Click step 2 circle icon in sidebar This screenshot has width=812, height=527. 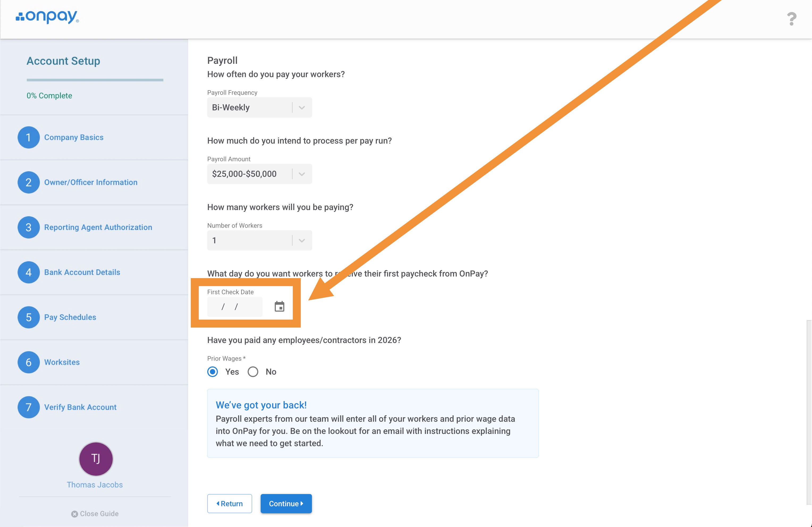(x=29, y=182)
